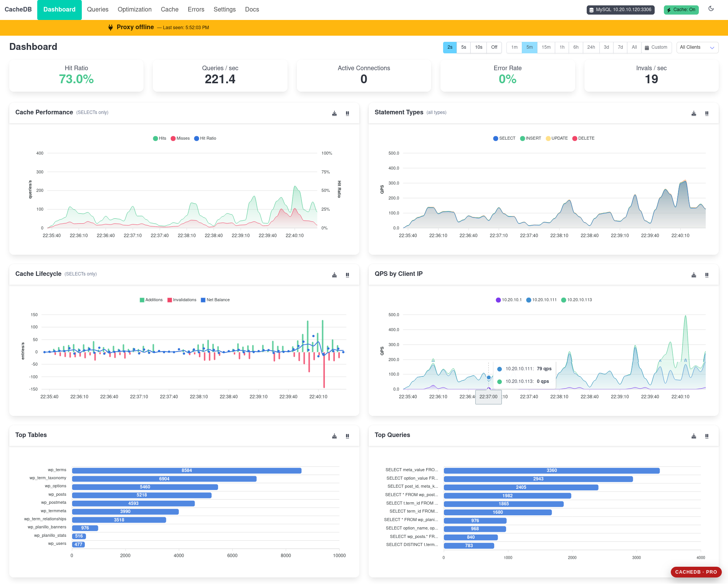Click the wp_term_taxonomy bar 6904
The image size is (728, 584).
pos(164,479)
